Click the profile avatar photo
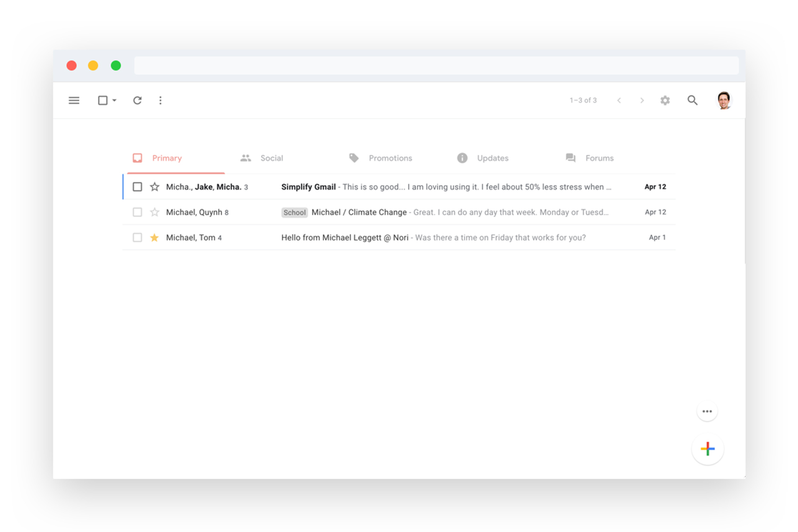The width and height of the screenshot is (798, 532). pyautogui.click(x=724, y=99)
